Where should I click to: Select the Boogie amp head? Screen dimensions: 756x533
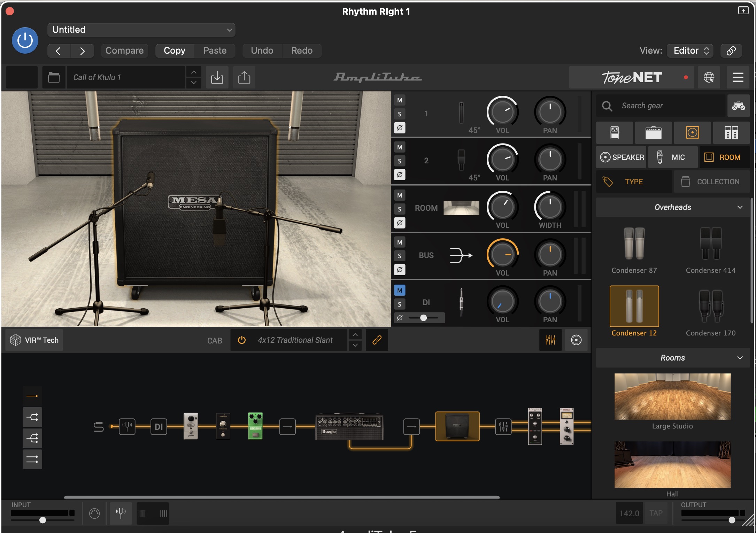coord(349,427)
